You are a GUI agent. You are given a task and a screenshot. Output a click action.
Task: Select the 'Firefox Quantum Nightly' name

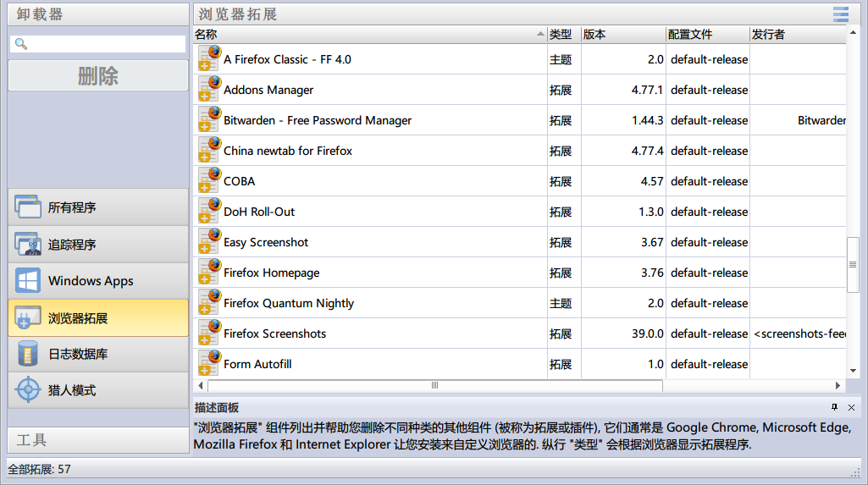pos(289,303)
